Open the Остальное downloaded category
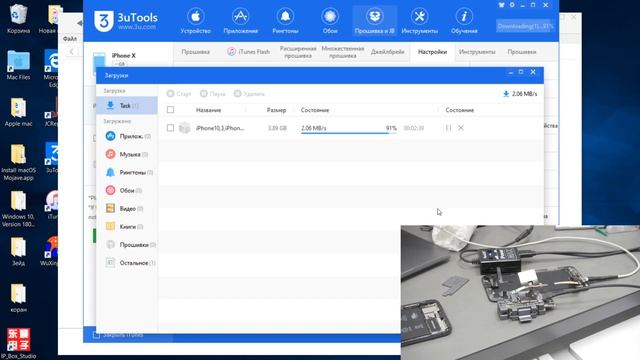 pos(130,263)
